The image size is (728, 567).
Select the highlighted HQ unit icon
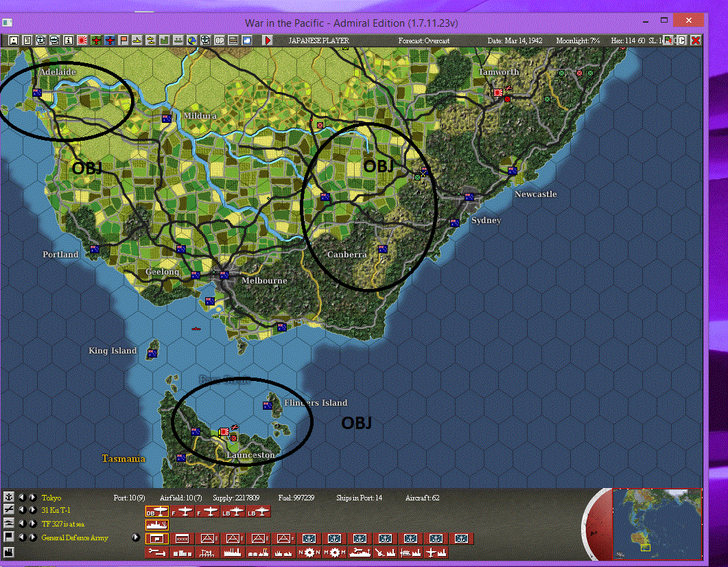click(x=157, y=539)
